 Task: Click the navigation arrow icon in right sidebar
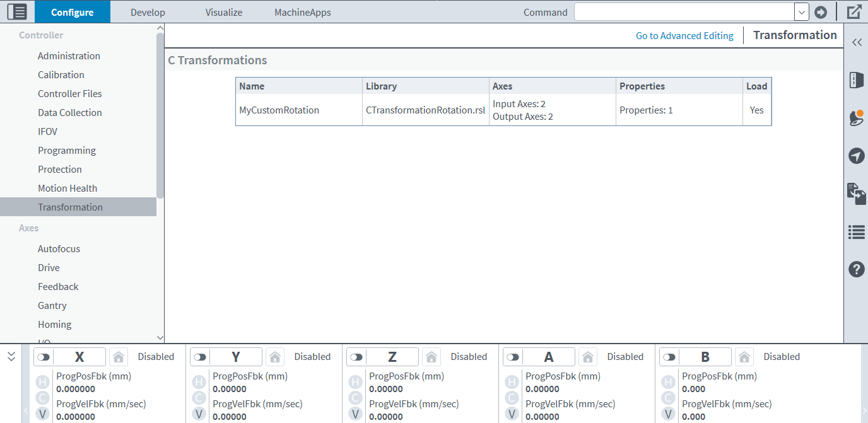856,156
